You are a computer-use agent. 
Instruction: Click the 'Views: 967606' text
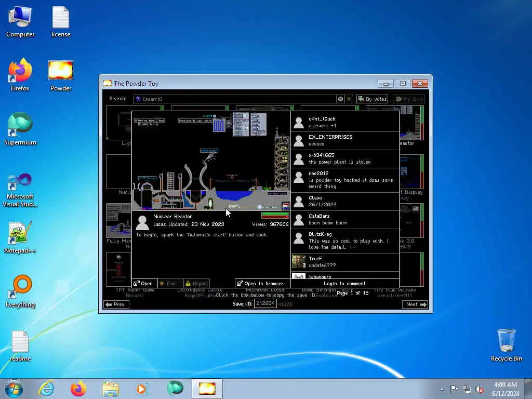(270, 224)
